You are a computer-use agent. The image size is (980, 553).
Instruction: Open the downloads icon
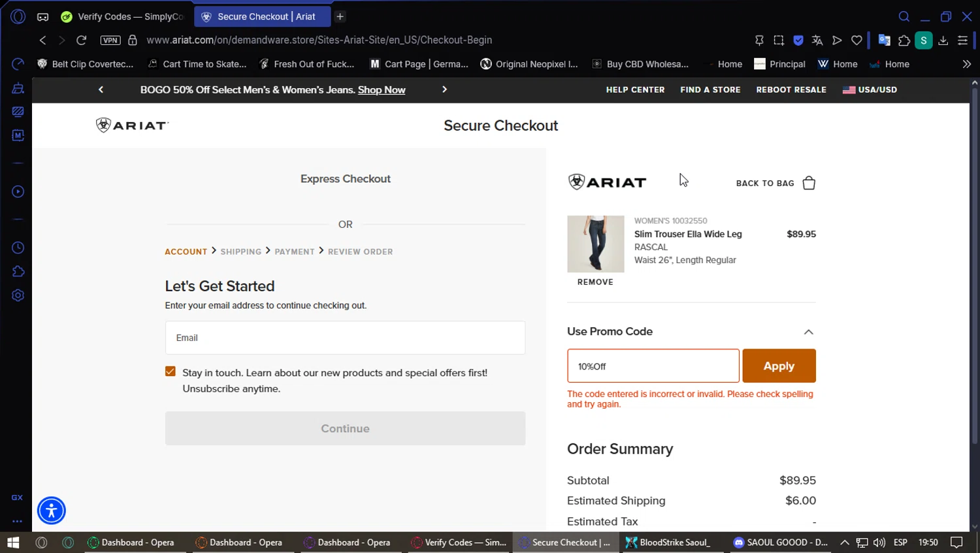pos(943,40)
